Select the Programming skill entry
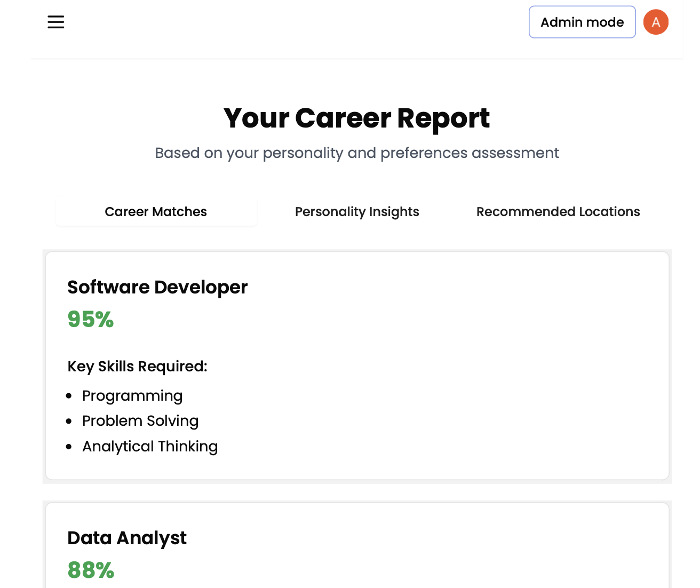The width and height of the screenshot is (700, 588). tap(132, 395)
